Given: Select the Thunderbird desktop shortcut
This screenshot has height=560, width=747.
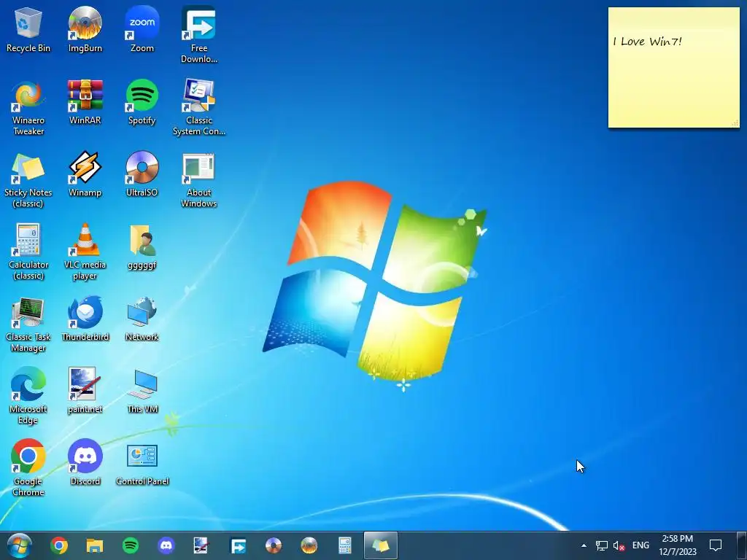Looking at the screenshot, I should pos(85,319).
